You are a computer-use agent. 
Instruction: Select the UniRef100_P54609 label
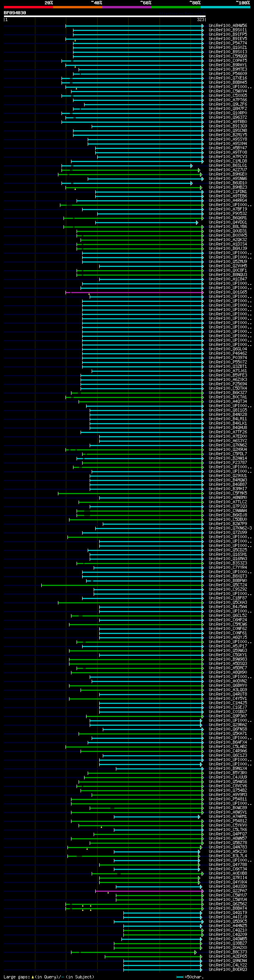tap(228, 74)
